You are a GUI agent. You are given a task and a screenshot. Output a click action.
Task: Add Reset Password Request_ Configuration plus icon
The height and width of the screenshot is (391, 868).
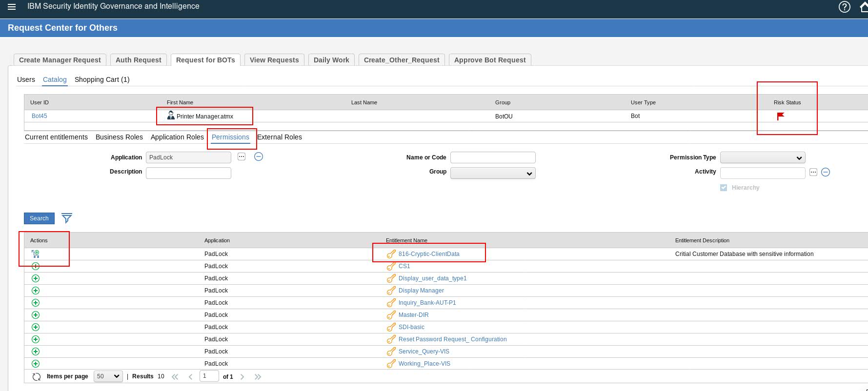tap(36, 339)
